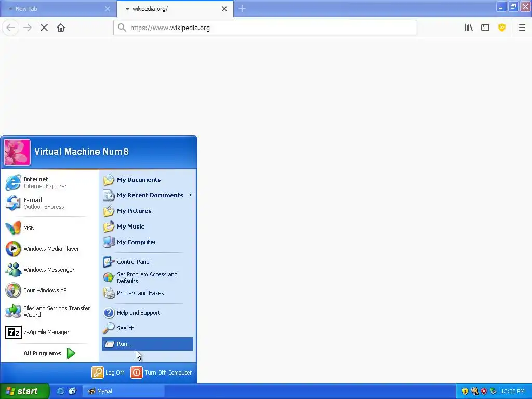Expand All Programs list
Image resolution: width=532 pixels, height=399 pixels.
(x=50, y=353)
